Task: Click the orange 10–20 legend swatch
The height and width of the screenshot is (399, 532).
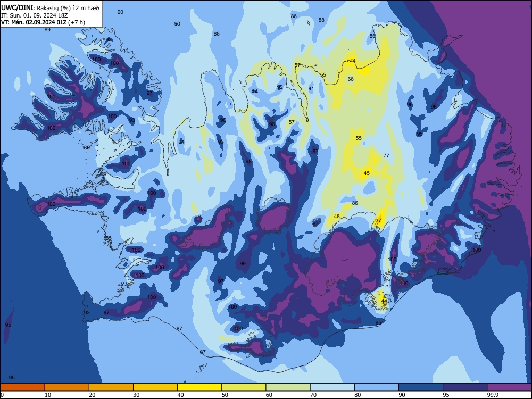Action: (67, 387)
